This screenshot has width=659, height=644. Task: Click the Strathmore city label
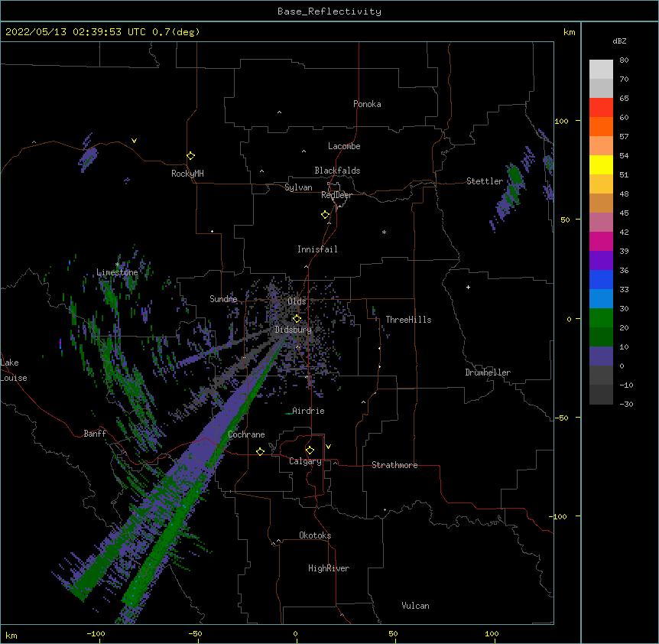[394, 465]
